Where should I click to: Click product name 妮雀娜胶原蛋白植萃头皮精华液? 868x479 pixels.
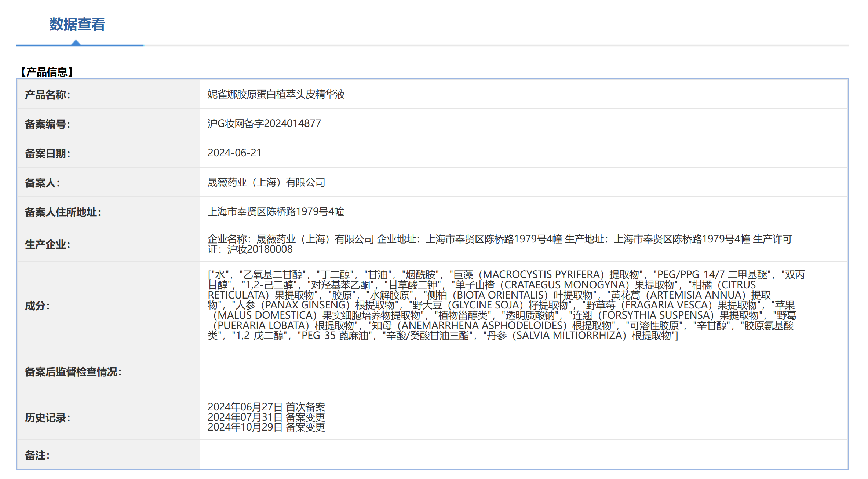[276, 94]
